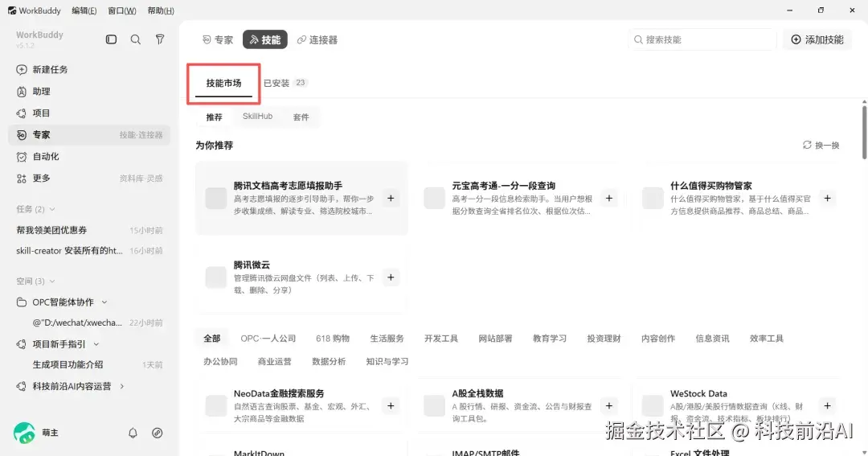Add NeoData金融搜索服务 skill with plus
868x456 pixels.
pyautogui.click(x=391, y=406)
